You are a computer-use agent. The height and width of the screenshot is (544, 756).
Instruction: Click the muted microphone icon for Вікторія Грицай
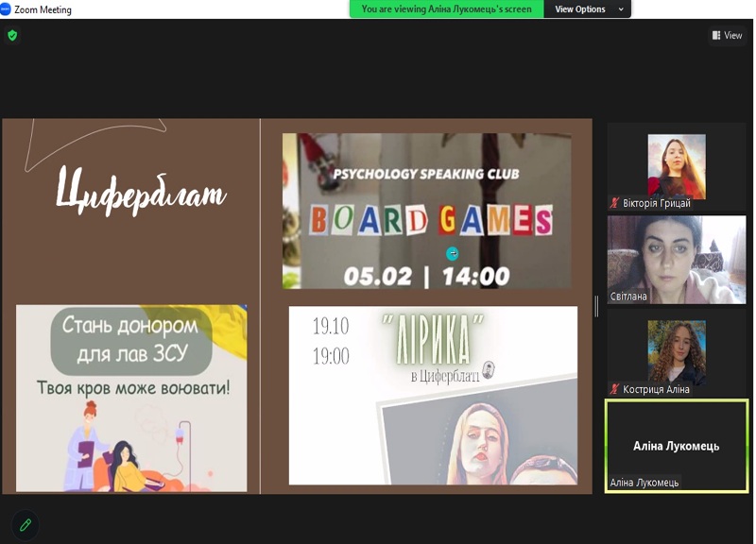614,203
